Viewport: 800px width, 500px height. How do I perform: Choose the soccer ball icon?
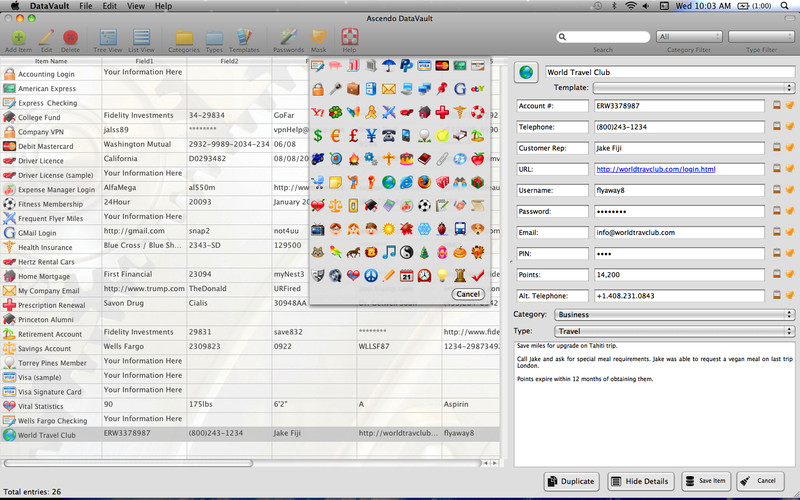[x=424, y=206]
